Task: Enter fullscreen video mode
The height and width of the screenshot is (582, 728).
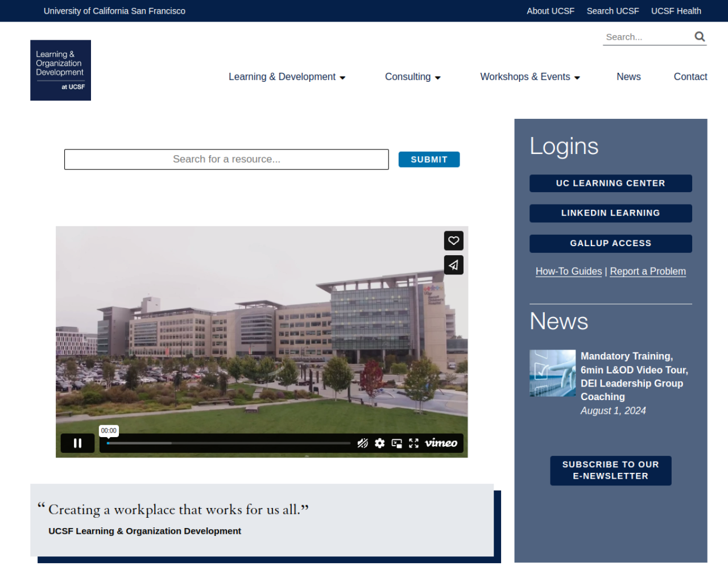Action: tap(413, 443)
